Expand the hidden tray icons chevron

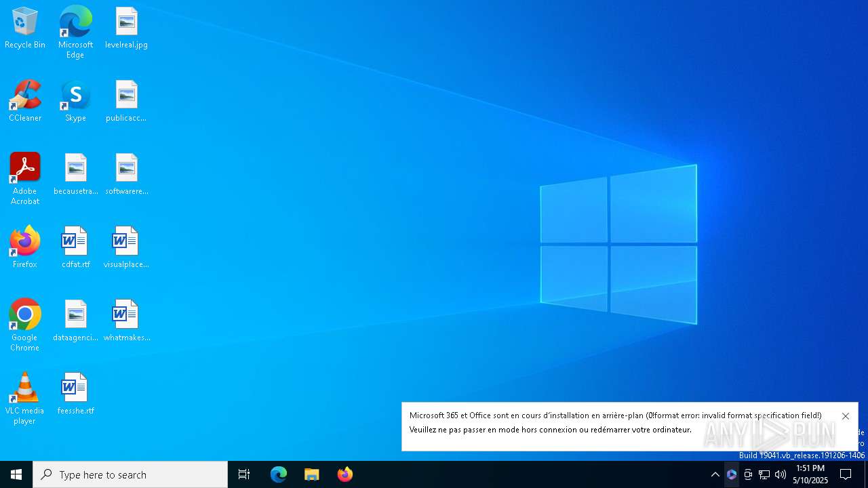click(715, 474)
